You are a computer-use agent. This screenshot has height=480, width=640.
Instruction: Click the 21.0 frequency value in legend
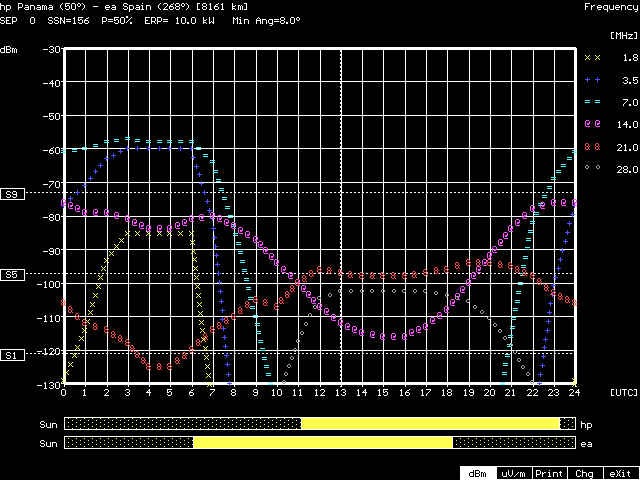pyautogui.click(x=627, y=147)
